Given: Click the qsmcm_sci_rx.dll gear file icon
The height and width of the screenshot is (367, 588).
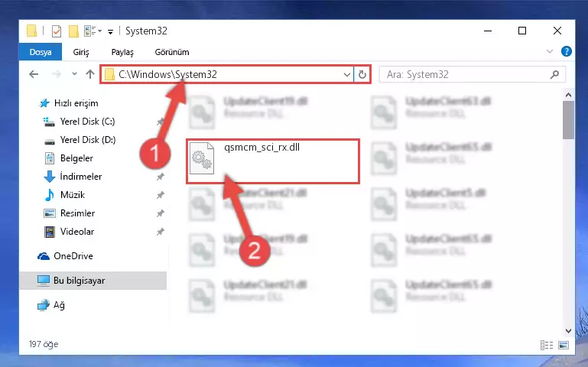Looking at the screenshot, I should pos(202,158).
